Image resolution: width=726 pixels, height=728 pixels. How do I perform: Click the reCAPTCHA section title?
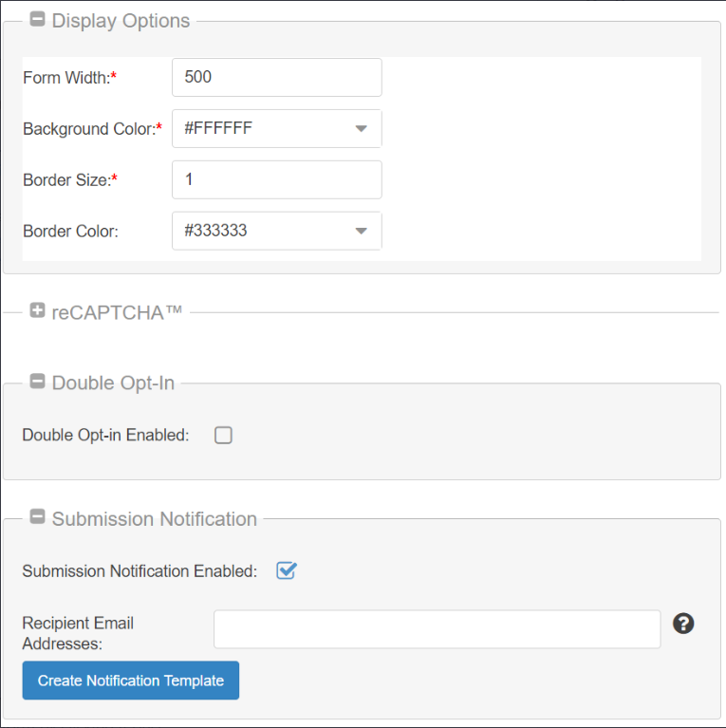tap(117, 312)
